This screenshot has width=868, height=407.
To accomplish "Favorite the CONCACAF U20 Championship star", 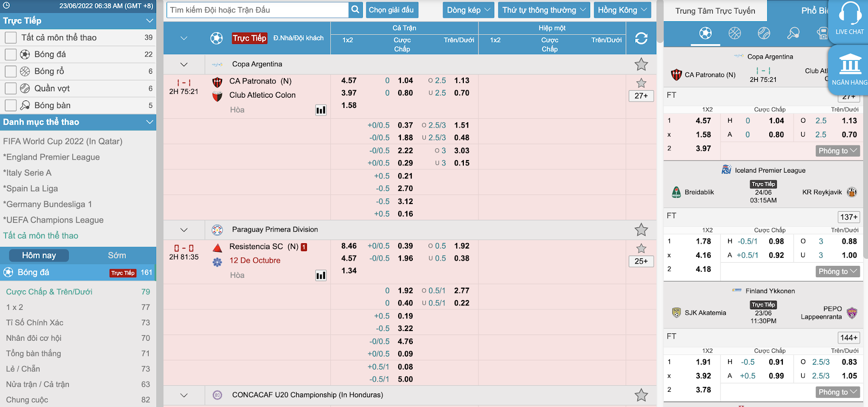I will pos(641,395).
